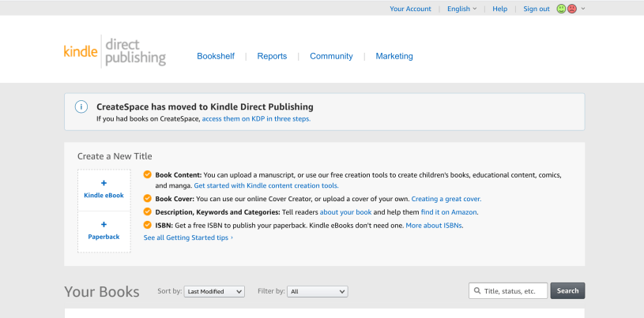Open the Bookshelf tab
Screen dimensions: 644x318
click(216, 56)
